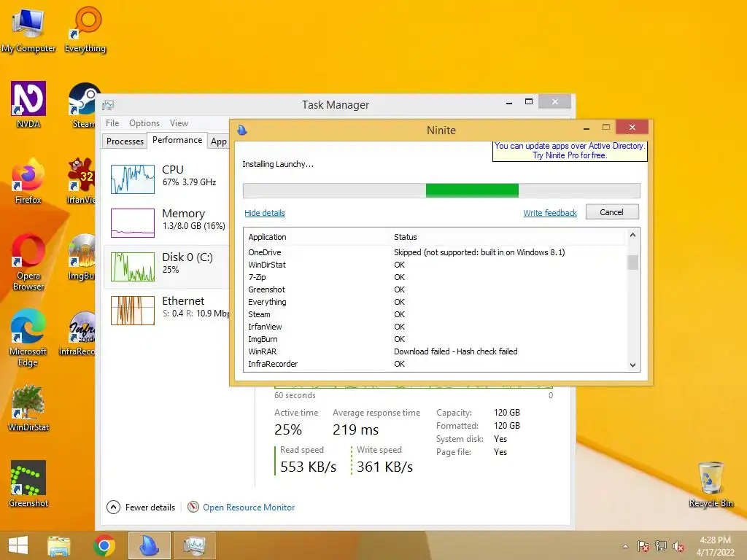Open the ImgBurn desktop shortcut
747x560 pixels.
(82, 257)
